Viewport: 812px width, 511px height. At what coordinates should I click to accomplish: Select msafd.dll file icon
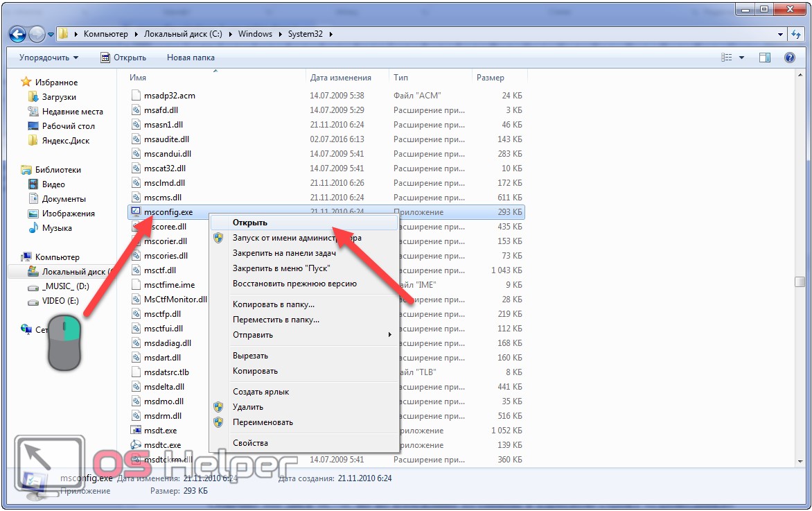tap(136, 110)
